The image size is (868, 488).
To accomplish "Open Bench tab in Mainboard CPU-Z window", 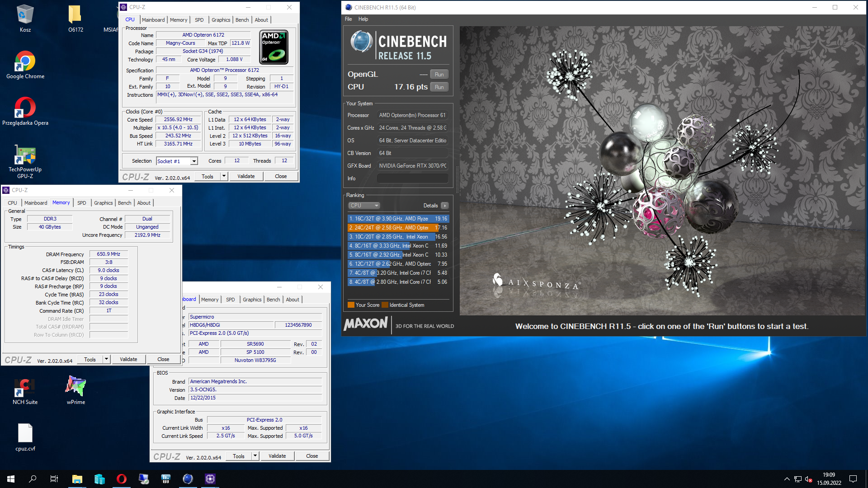I will [x=273, y=300].
